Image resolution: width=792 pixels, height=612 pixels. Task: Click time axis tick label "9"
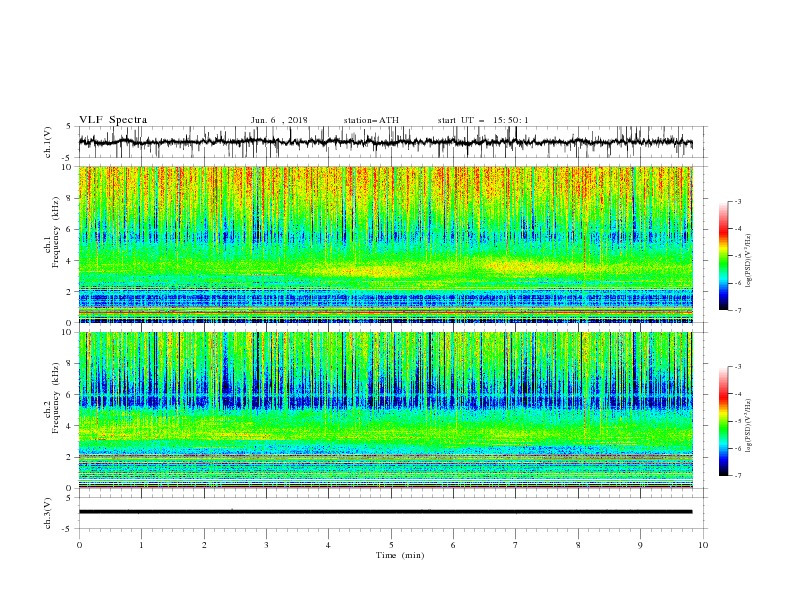[640, 545]
